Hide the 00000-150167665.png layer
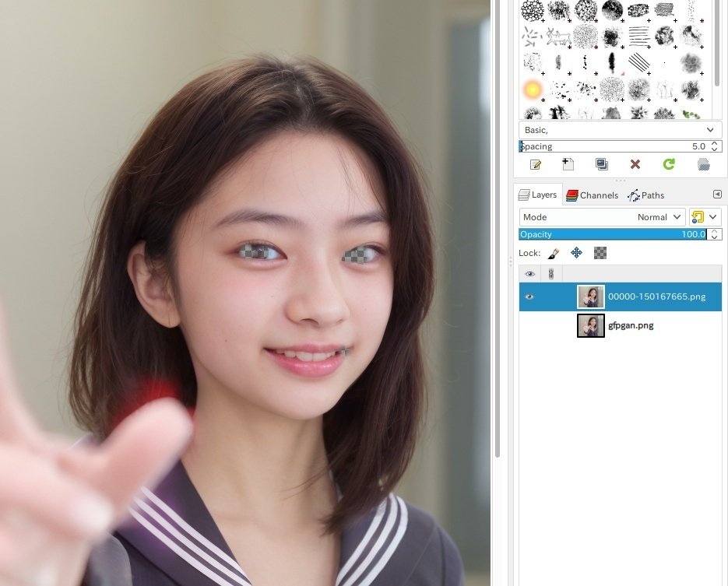Screen dimensions: 728x586 point(529,297)
